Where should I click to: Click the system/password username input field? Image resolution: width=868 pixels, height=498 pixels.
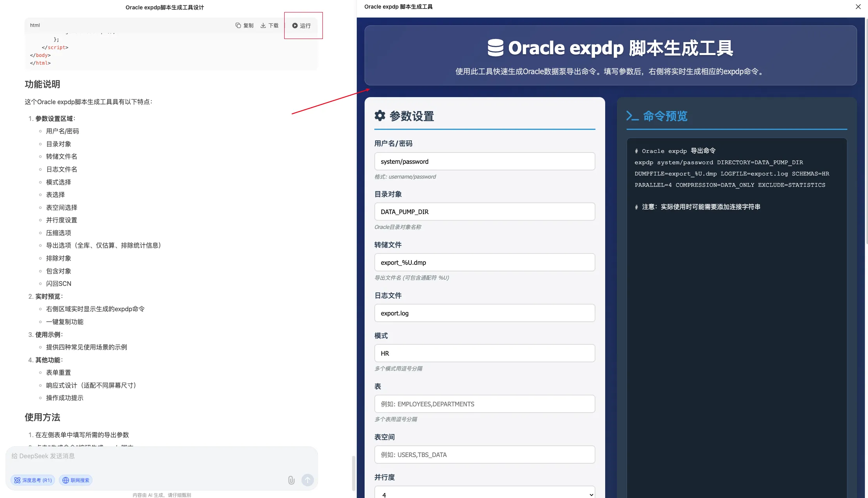pyautogui.click(x=484, y=161)
